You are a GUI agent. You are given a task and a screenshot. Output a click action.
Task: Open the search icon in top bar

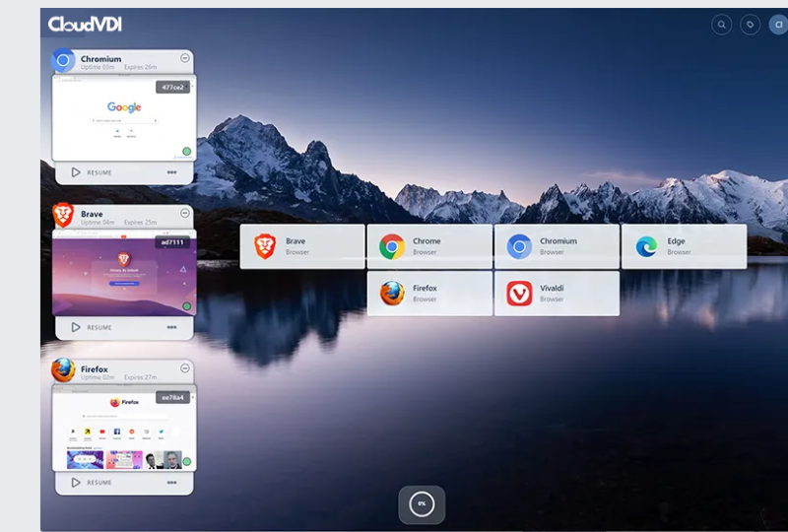pyautogui.click(x=722, y=24)
